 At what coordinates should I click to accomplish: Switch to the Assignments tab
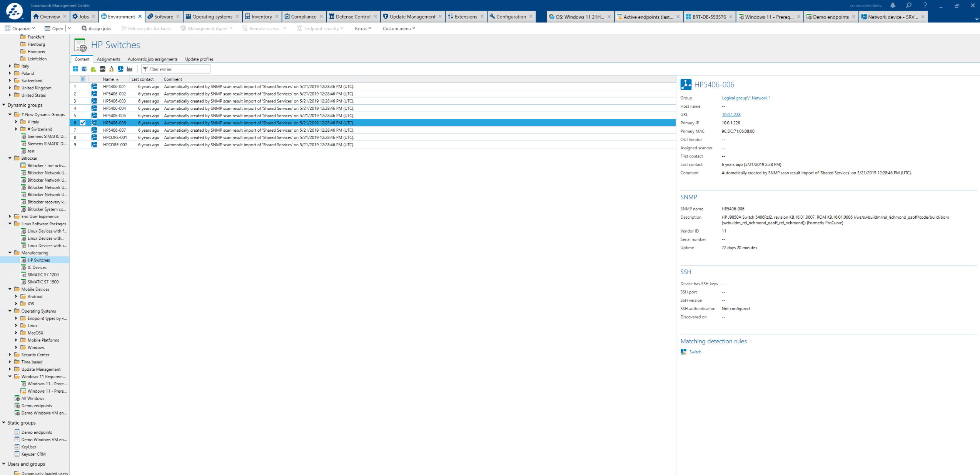(109, 59)
